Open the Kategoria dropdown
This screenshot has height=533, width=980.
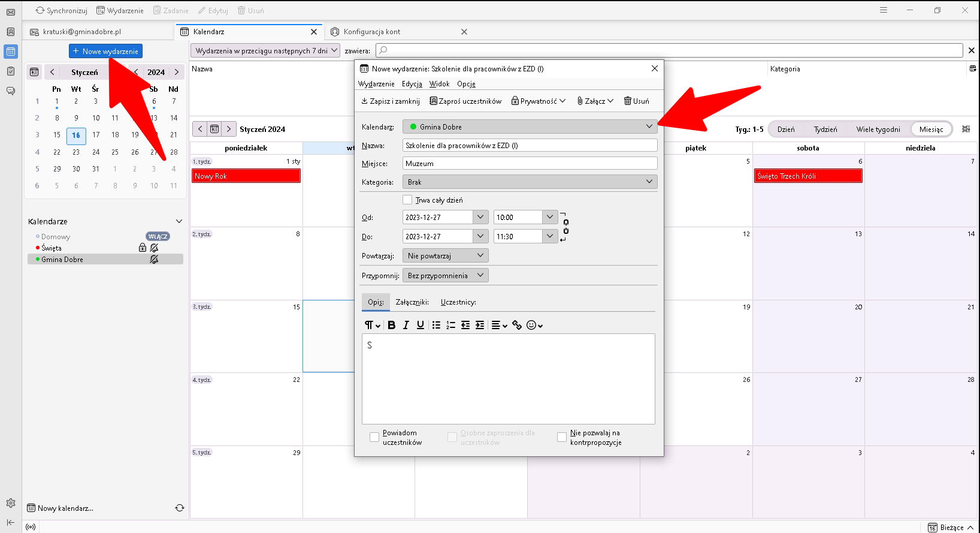click(530, 182)
